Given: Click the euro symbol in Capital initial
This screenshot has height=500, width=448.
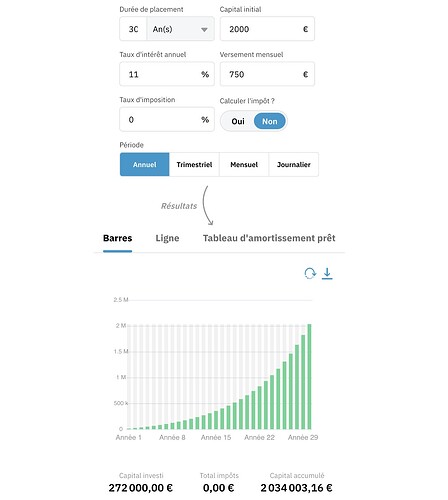Looking at the screenshot, I should click(x=305, y=29).
